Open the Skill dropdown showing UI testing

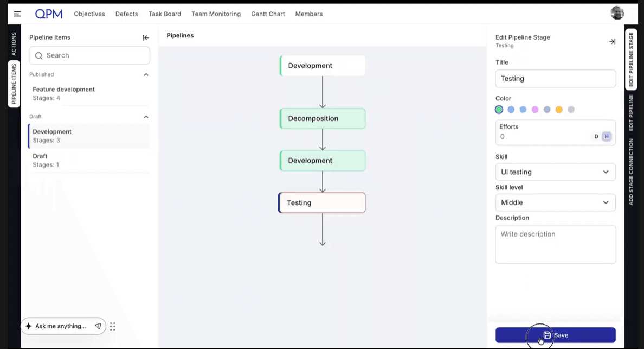(555, 172)
